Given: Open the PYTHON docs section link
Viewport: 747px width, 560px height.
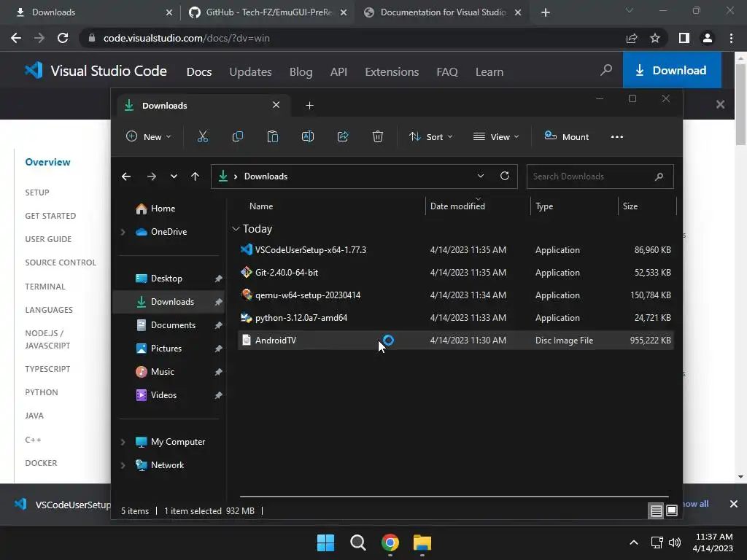Looking at the screenshot, I should click(42, 392).
